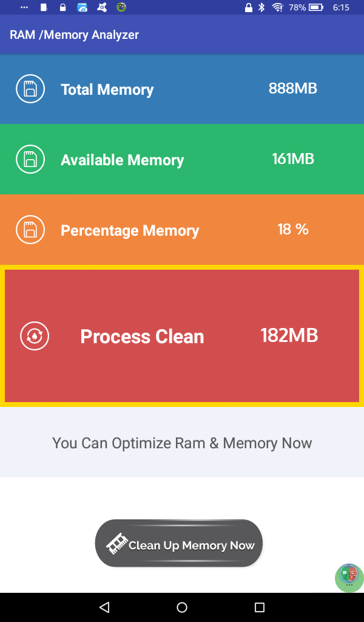
Task: Tap the 161MB available memory value
Action: point(292,159)
